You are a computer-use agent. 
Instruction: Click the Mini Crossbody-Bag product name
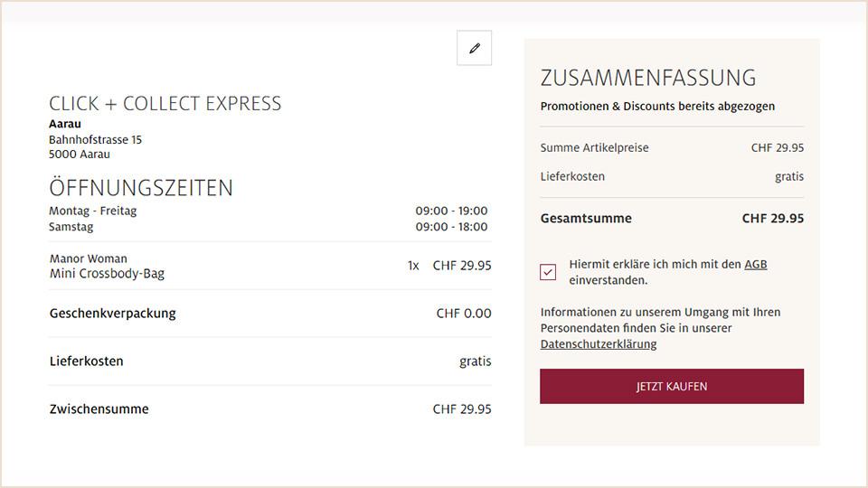[107, 274]
